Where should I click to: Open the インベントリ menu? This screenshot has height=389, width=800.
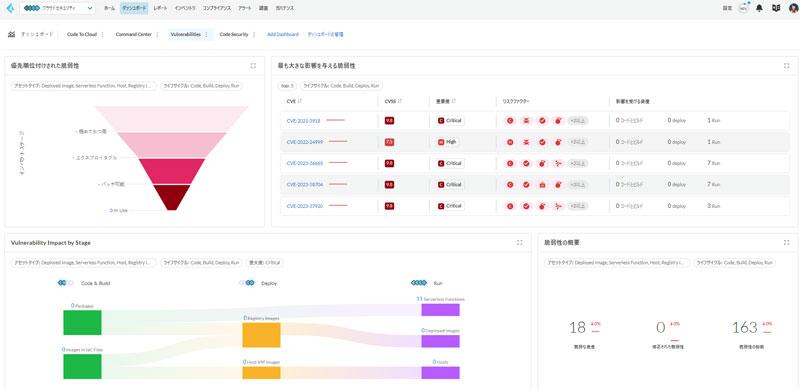pos(185,8)
